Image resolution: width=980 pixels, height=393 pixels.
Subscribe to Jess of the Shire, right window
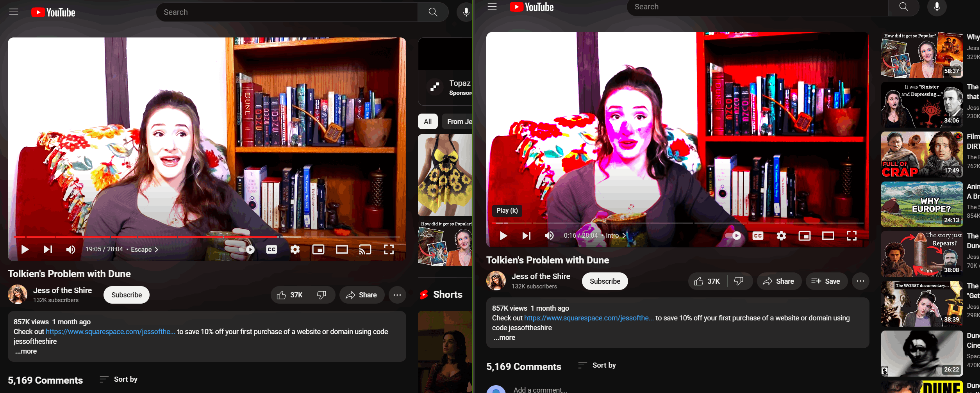[605, 281]
